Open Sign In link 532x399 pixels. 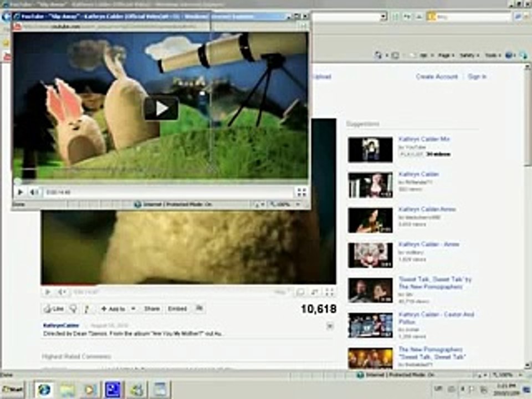[477, 76]
